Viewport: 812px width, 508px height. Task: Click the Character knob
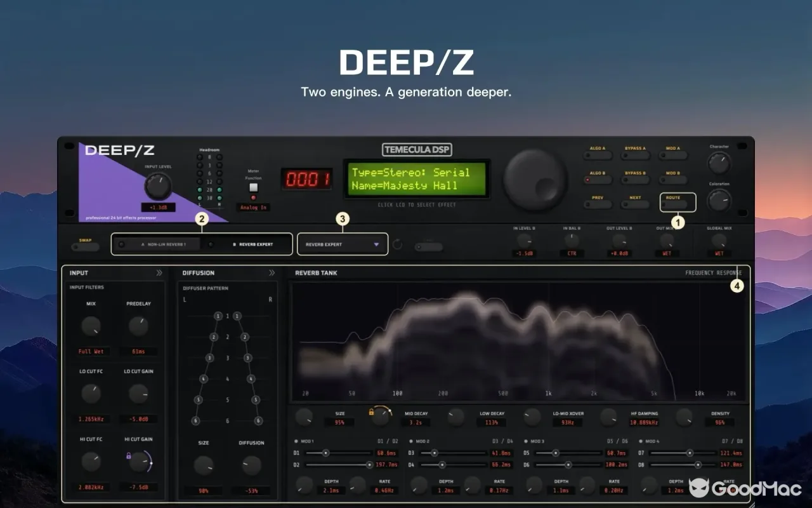pyautogui.click(x=719, y=163)
